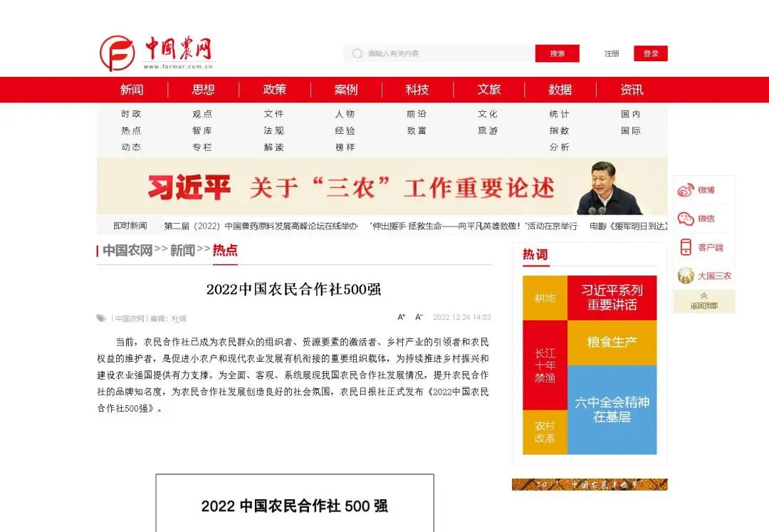
Task: Click the 2022.12.24 14:03 timestamp
Action: point(462,317)
